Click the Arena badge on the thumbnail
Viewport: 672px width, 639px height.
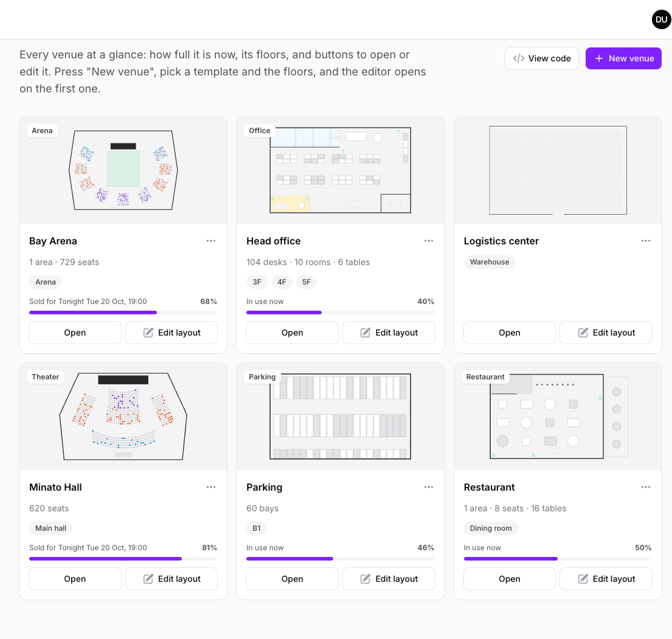[42, 131]
